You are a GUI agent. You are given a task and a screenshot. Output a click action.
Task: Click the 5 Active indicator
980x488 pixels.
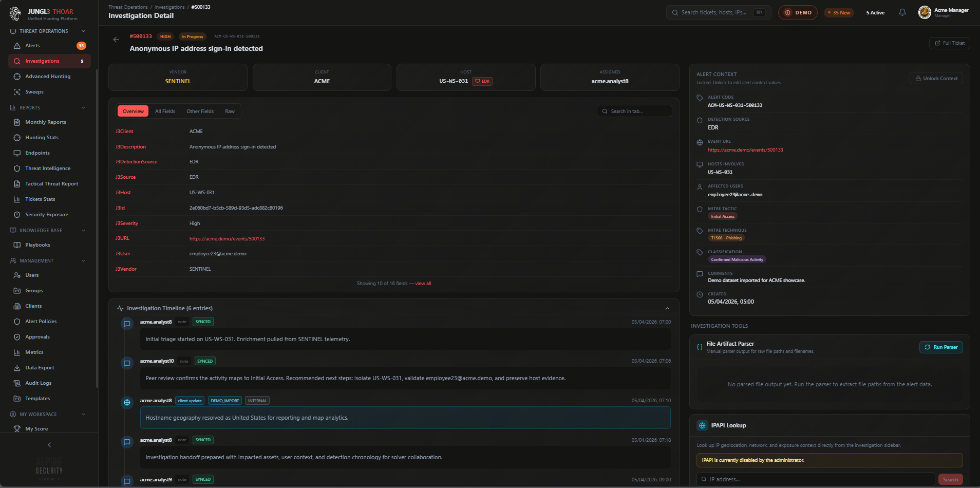tap(875, 12)
